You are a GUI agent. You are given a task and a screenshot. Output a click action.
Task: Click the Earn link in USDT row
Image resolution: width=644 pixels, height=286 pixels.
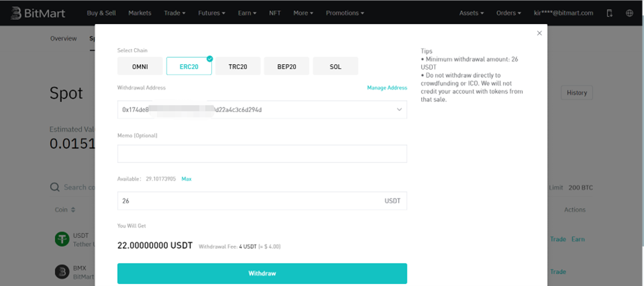pyautogui.click(x=578, y=239)
